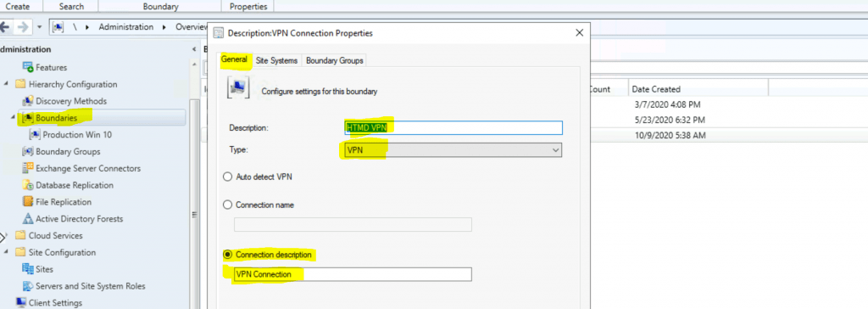Switch to the General tab
This screenshot has height=309, width=868.
234,60
